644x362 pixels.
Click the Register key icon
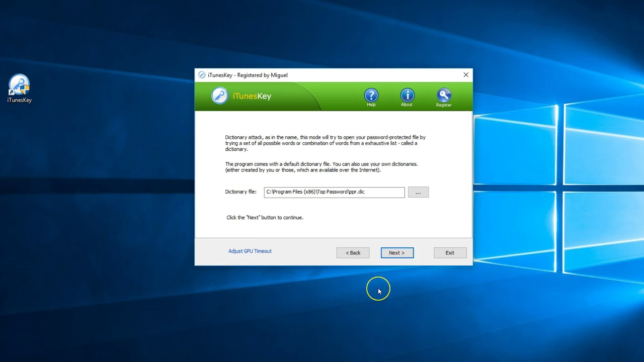pyautogui.click(x=444, y=97)
